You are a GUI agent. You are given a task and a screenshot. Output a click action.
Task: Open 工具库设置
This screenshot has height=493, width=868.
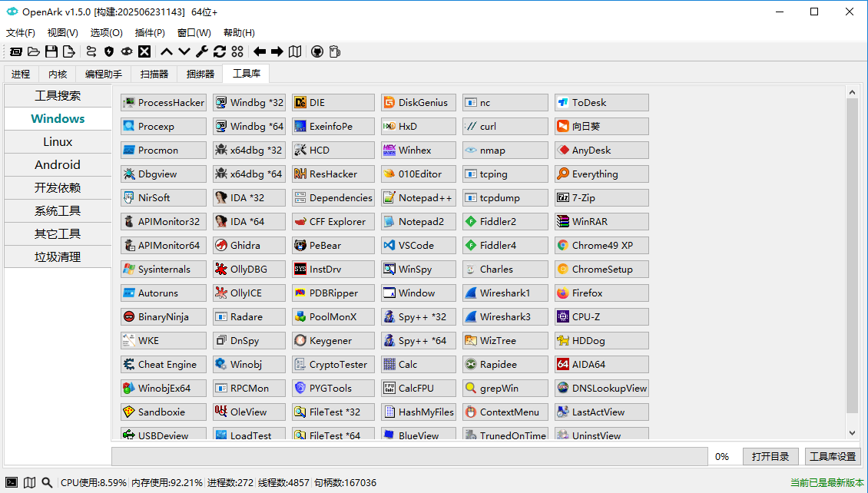832,456
